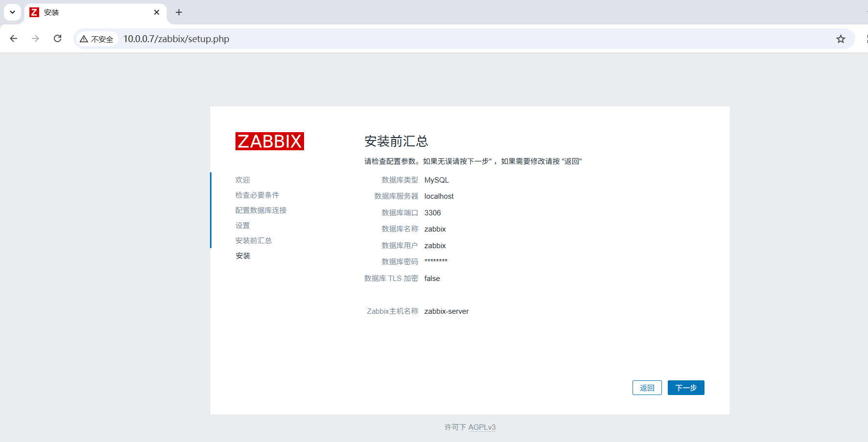Viewport: 868px width, 442px height.
Task: Click the browser back arrow
Action: coord(14,39)
